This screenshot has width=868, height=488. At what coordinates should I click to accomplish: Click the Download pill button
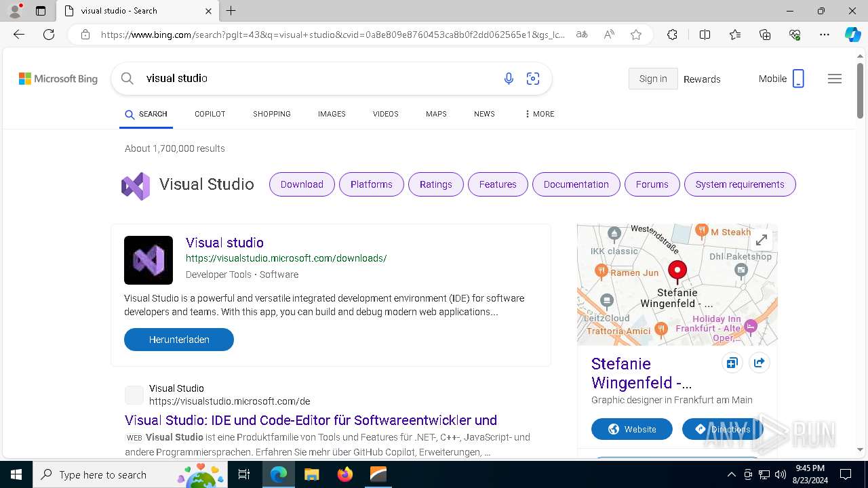coord(302,184)
